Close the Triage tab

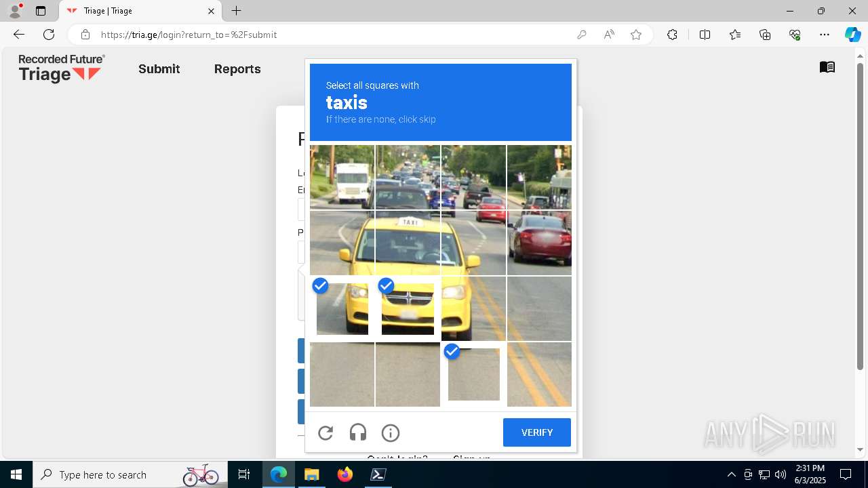(x=211, y=11)
